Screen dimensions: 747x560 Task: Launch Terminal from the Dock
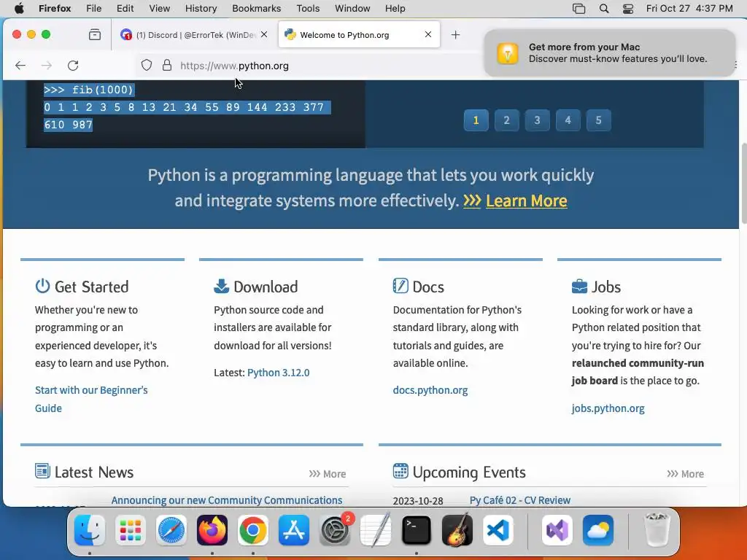tap(417, 530)
